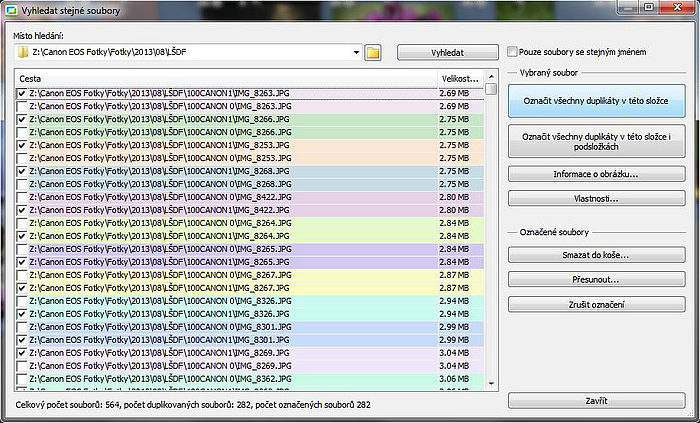This screenshot has height=423, width=700.
Task: Click 'Označit všechny duplikáty v této složce'
Action: point(596,101)
